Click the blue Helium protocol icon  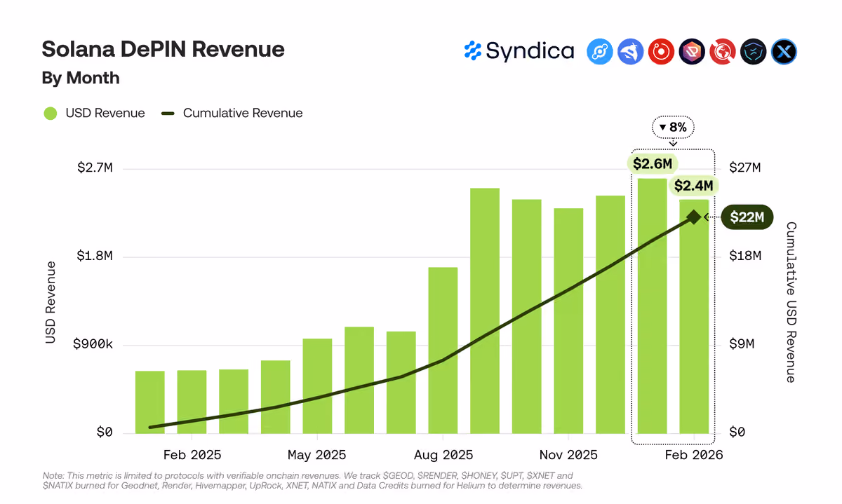coord(600,52)
